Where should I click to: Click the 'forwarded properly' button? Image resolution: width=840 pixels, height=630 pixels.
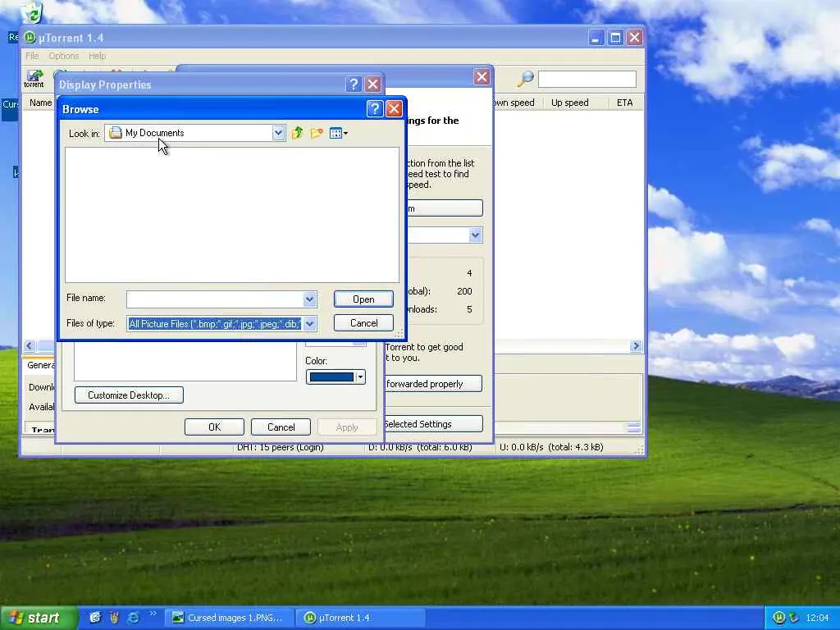click(x=433, y=384)
